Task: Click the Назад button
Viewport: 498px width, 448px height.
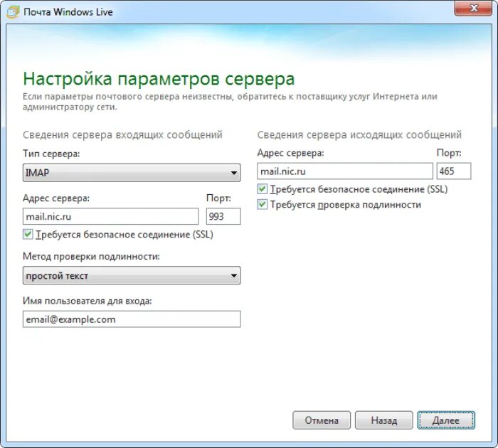Action: 383,420
